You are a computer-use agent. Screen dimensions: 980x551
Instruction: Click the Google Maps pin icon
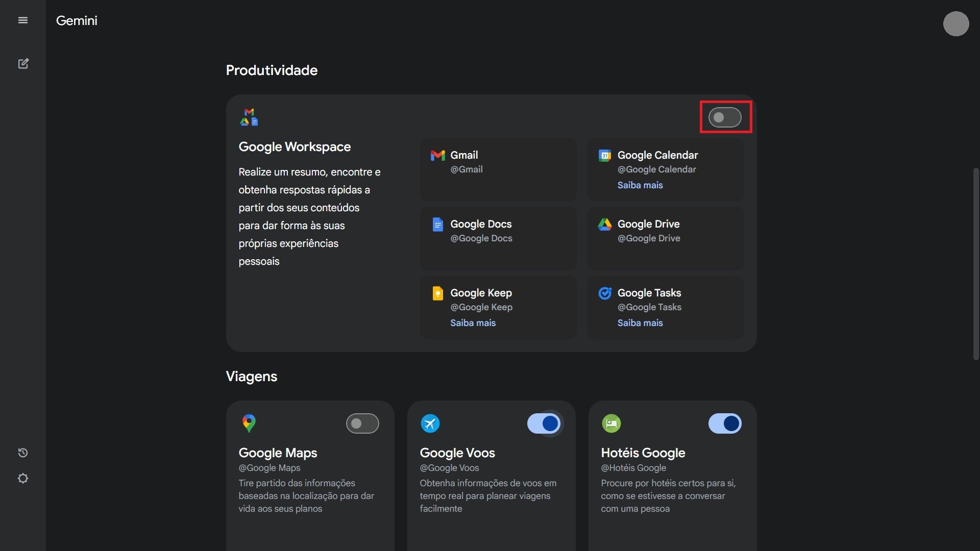249,423
